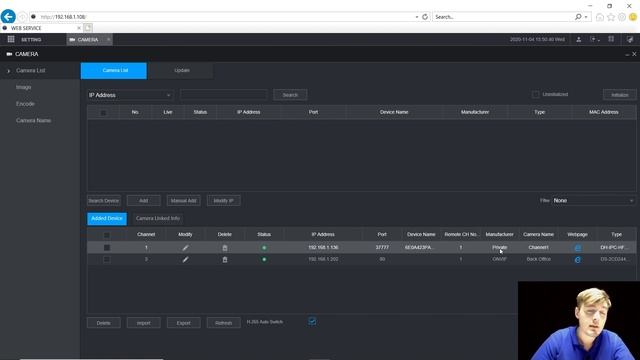Click the QR code icon in header
The height and width of the screenshot is (360, 640).
(x=611, y=39)
